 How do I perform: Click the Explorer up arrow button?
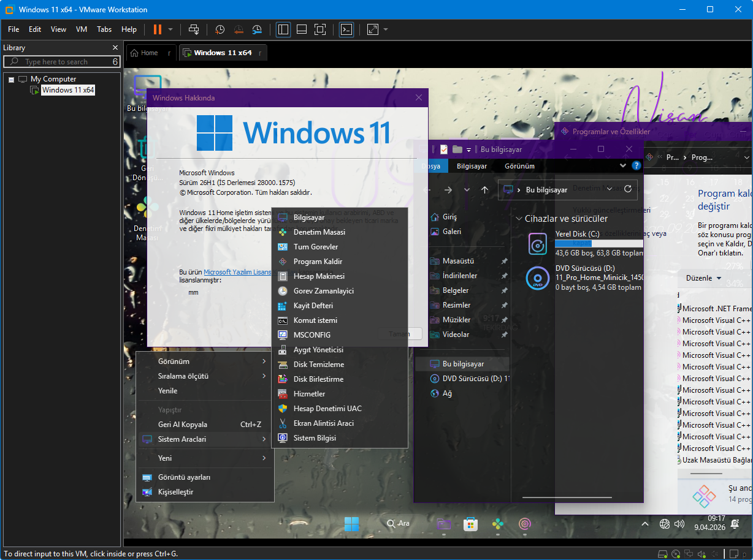(485, 190)
